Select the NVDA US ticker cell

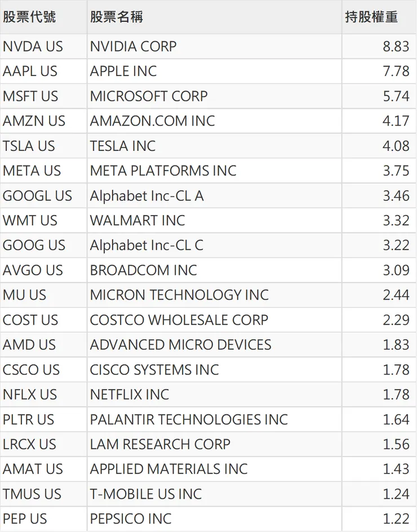click(33, 46)
